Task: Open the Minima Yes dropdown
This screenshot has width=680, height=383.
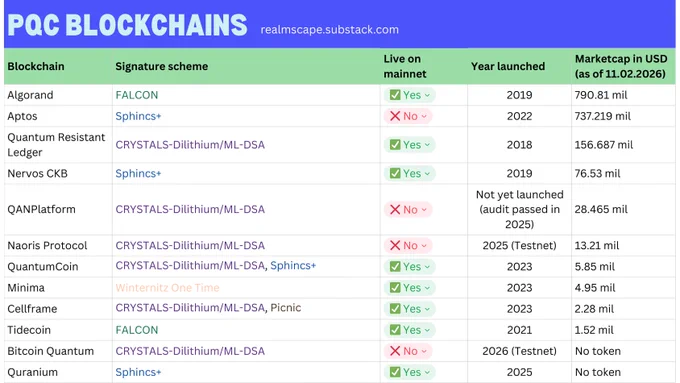Action: tap(409, 288)
